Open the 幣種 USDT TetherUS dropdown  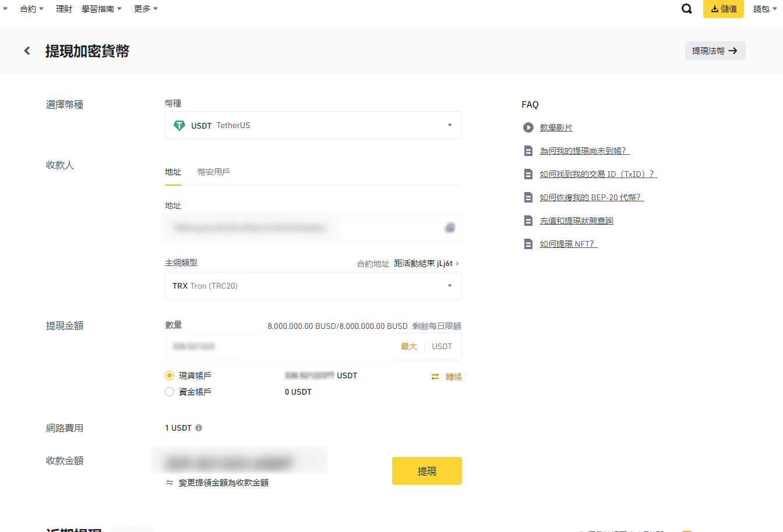tap(313, 125)
